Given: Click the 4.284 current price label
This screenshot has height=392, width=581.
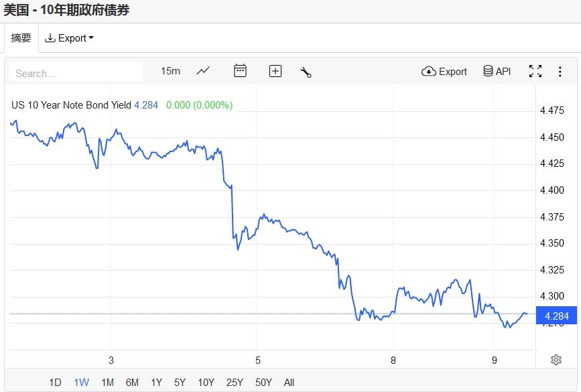Looking at the screenshot, I should 557,316.
